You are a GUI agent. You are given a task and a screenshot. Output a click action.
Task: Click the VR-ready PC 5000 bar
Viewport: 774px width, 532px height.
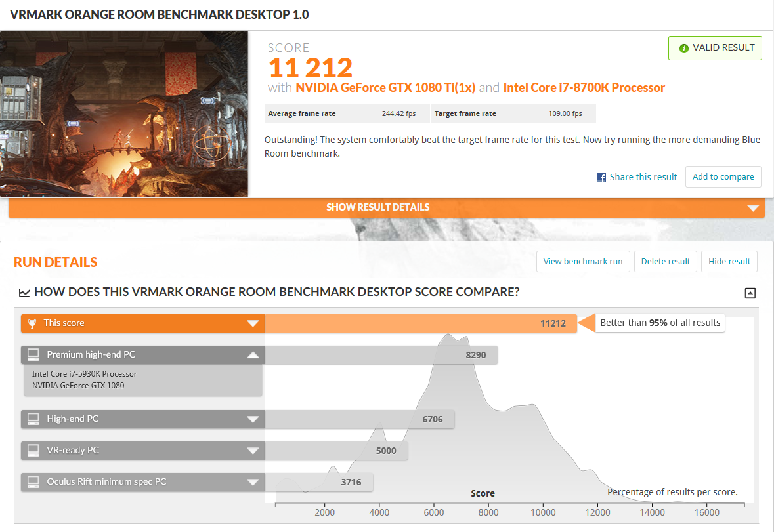(x=336, y=451)
